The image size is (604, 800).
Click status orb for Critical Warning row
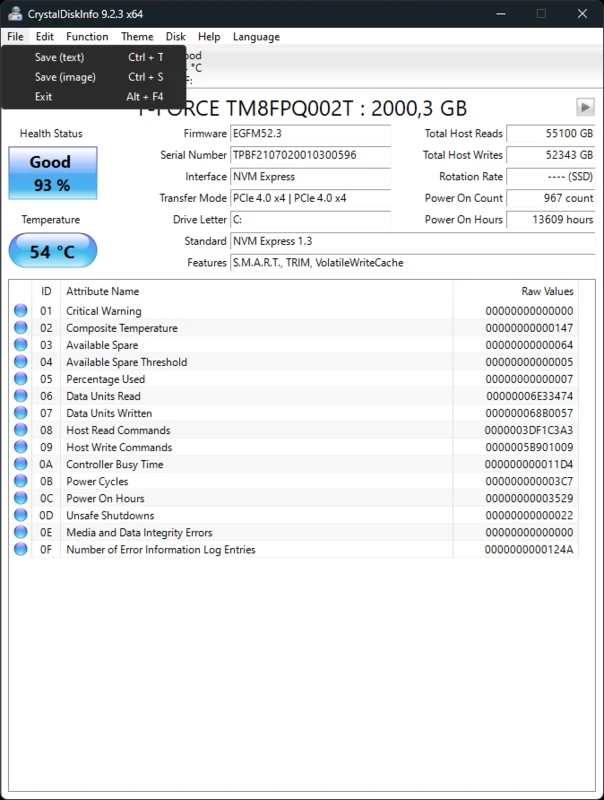(21, 311)
